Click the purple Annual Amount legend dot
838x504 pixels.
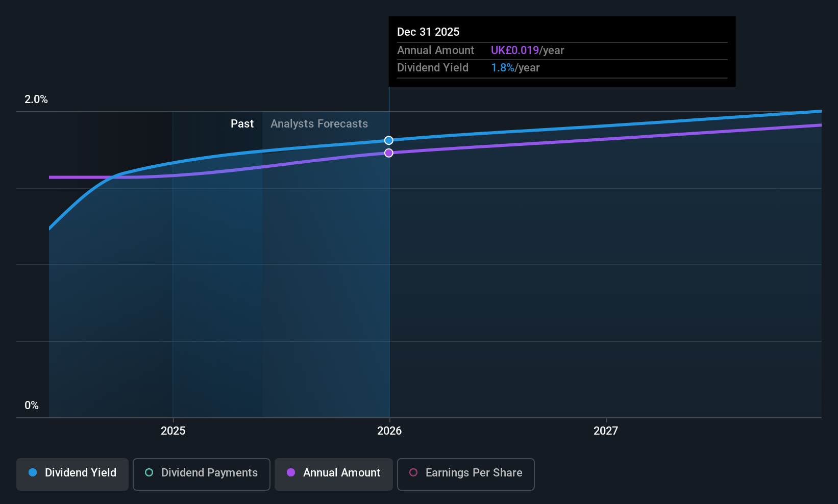(x=291, y=472)
